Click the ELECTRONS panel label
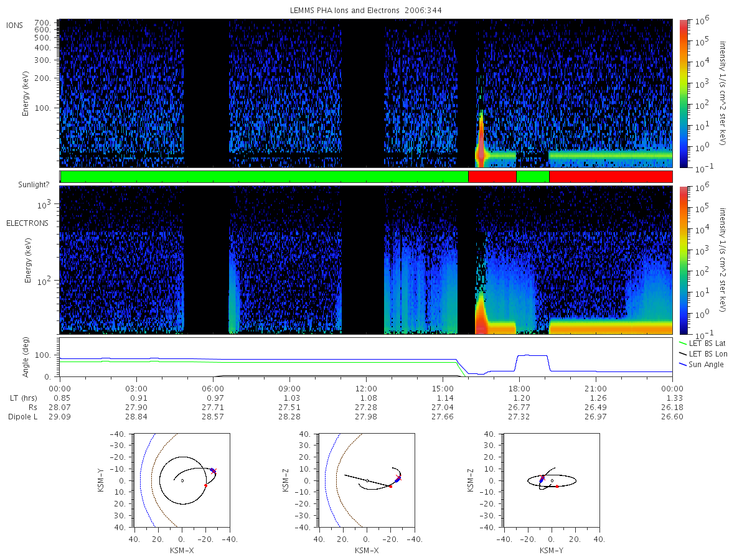Image resolution: width=747 pixels, height=560 pixels. (27, 223)
